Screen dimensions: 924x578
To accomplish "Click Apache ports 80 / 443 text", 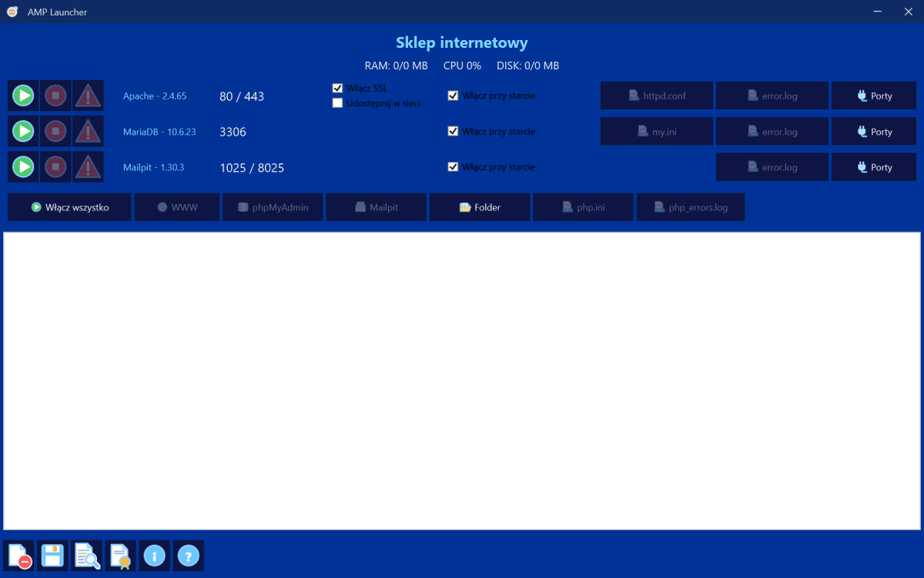I will (x=242, y=96).
